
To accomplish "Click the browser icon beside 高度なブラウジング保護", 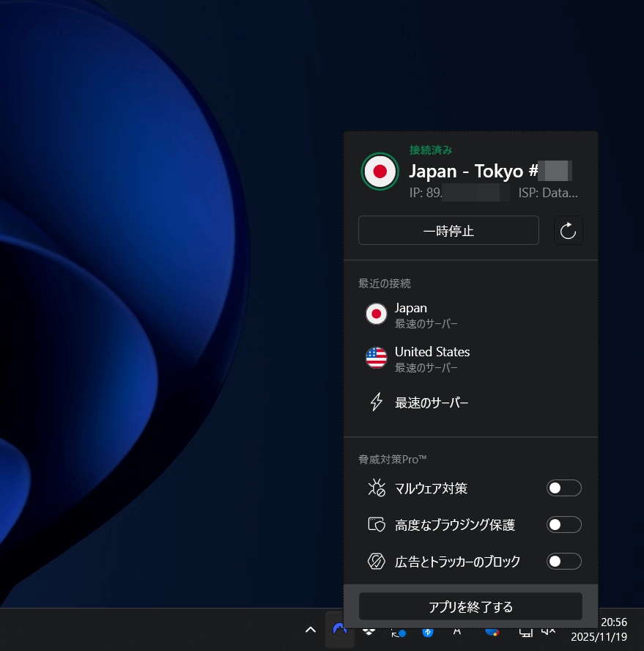I will click(x=376, y=524).
